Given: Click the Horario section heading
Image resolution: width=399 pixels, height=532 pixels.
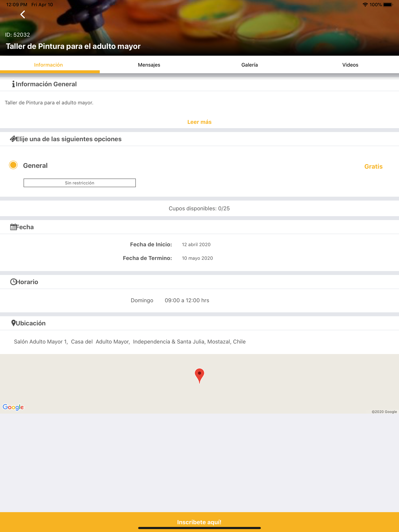Looking at the screenshot, I should coord(27,282).
